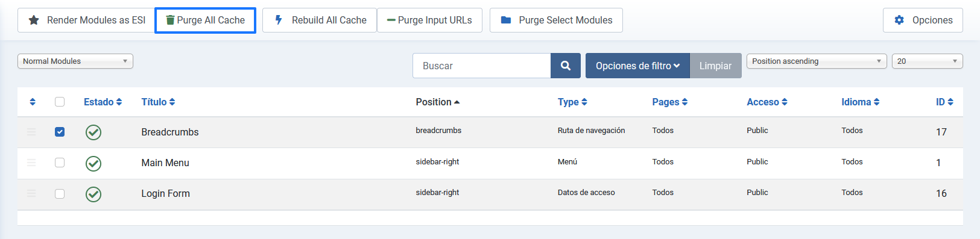This screenshot has width=980, height=239.
Task: Sort the table by the Título column
Action: point(158,102)
